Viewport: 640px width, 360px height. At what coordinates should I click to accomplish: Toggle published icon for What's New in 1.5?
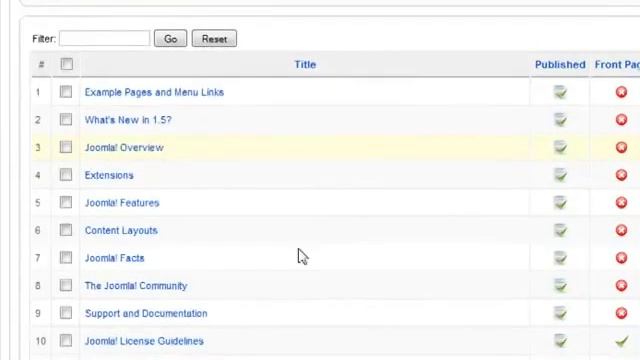tap(560, 120)
